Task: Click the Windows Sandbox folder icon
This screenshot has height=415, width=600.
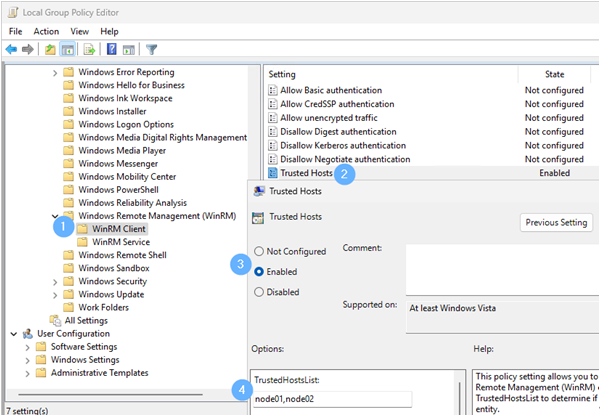Action: [x=68, y=268]
